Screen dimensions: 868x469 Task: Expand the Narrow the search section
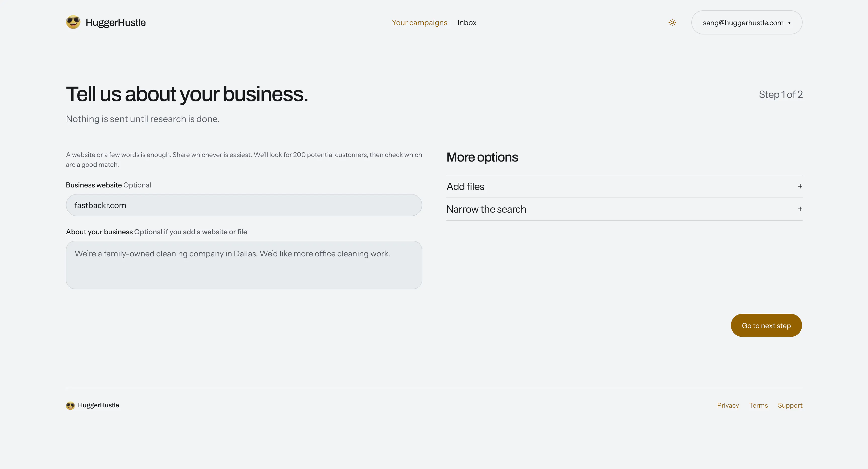click(x=624, y=209)
